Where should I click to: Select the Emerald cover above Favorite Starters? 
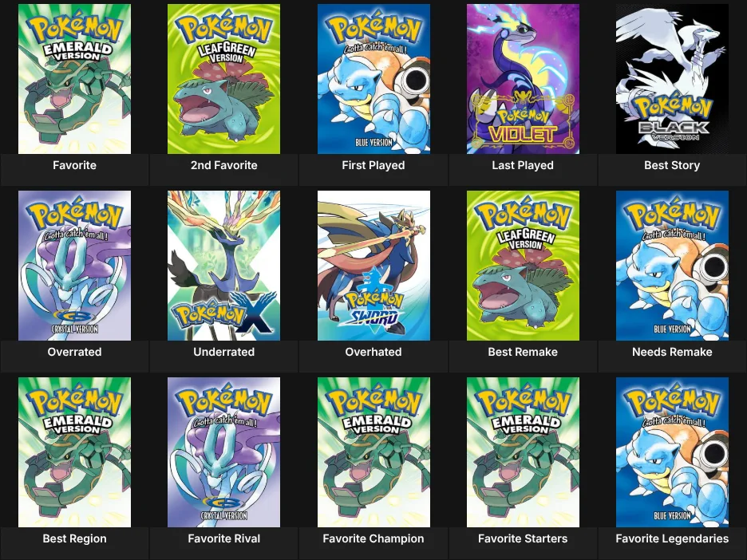[523, 452]
